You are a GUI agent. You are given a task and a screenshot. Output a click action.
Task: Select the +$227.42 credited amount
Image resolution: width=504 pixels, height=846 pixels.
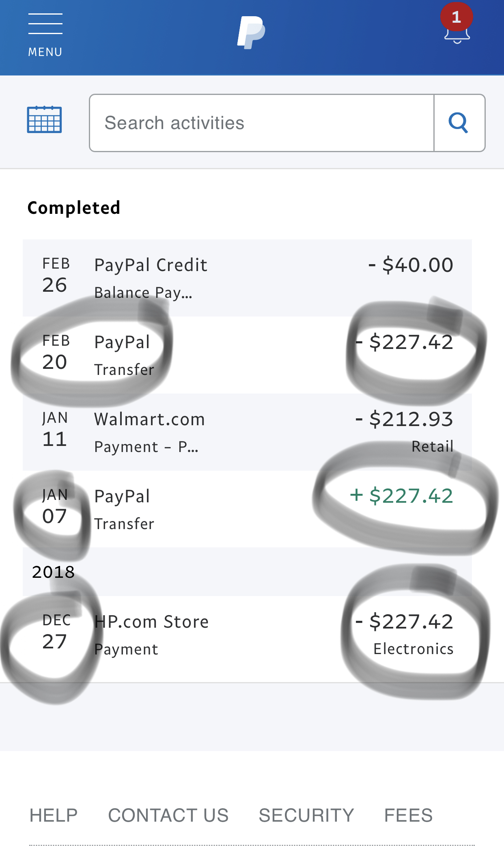coord(401,496)
